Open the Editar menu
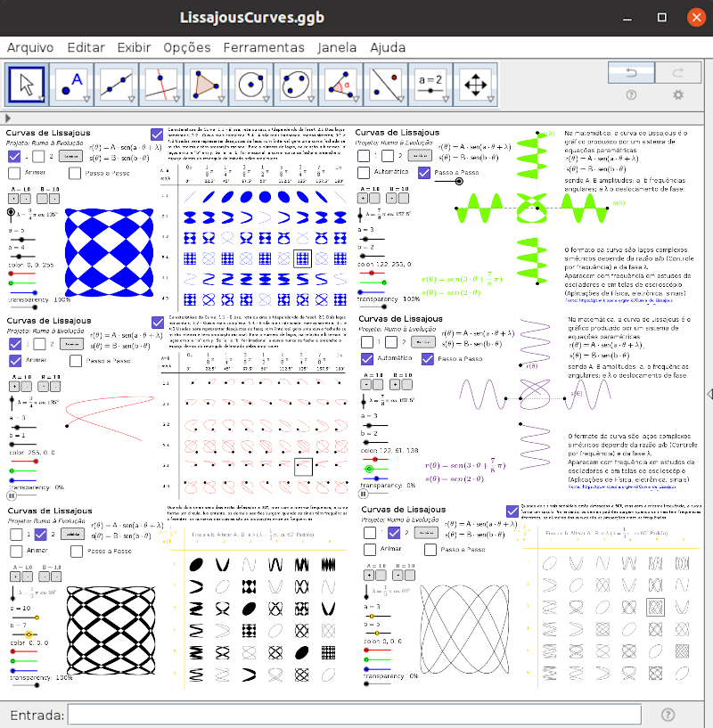 pyautogui.click(x=86, y=47)
